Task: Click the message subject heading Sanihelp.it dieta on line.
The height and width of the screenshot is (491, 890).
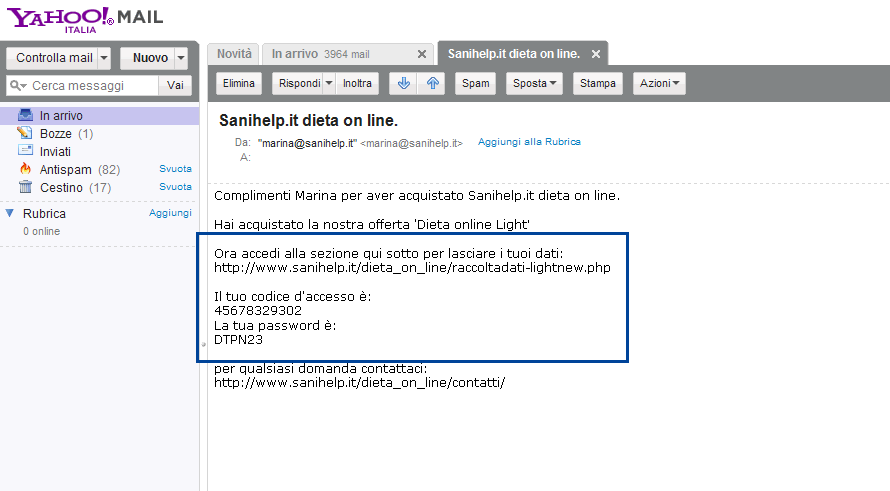Action: 308,121
